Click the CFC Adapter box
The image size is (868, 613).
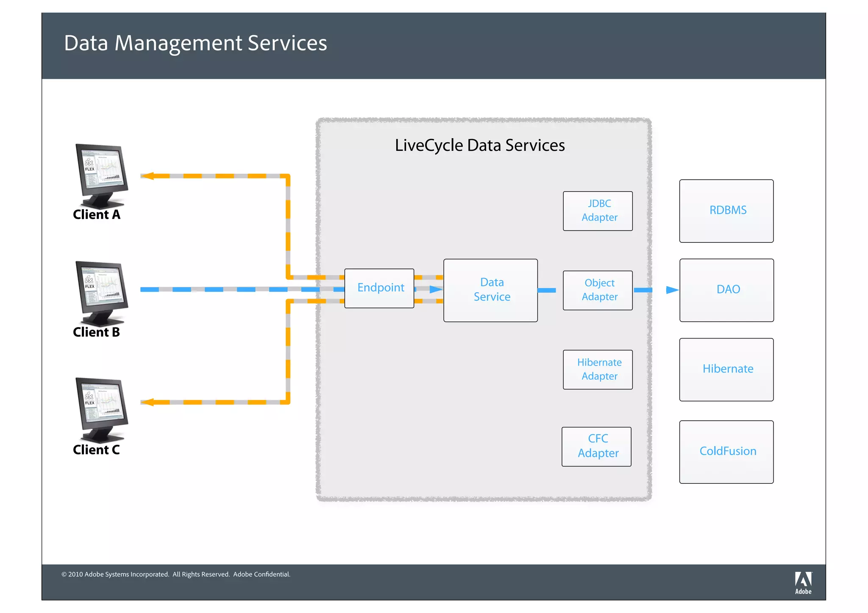point(596,447)
